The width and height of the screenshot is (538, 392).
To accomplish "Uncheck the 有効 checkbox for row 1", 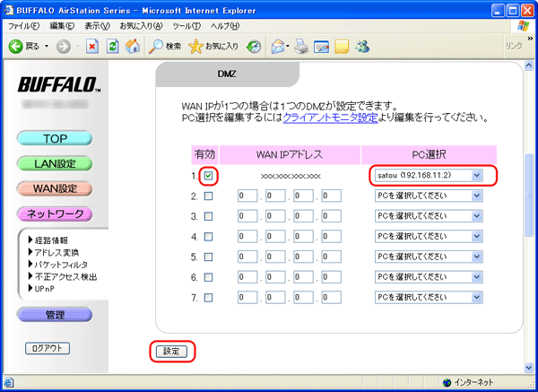I will tap(208, 176).
